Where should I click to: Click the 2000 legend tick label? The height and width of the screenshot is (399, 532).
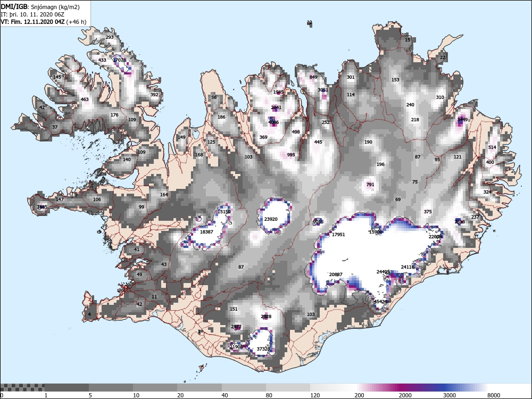(x=405, y=395)
